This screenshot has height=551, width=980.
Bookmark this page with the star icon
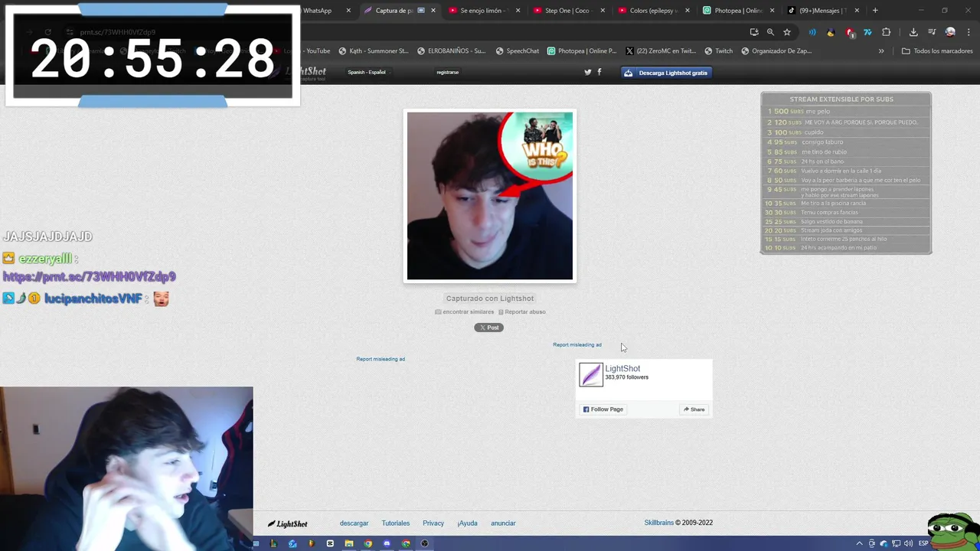click(786, 32)
